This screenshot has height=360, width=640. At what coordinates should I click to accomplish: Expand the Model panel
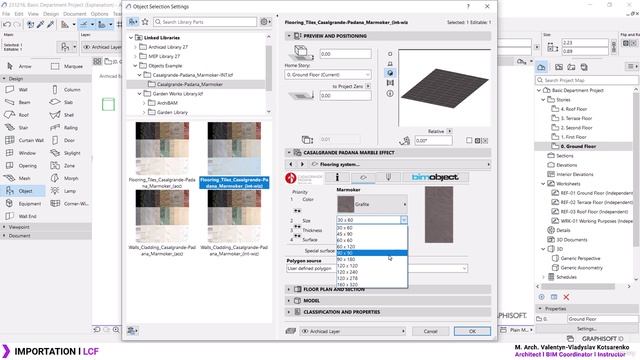coord(289,300)
